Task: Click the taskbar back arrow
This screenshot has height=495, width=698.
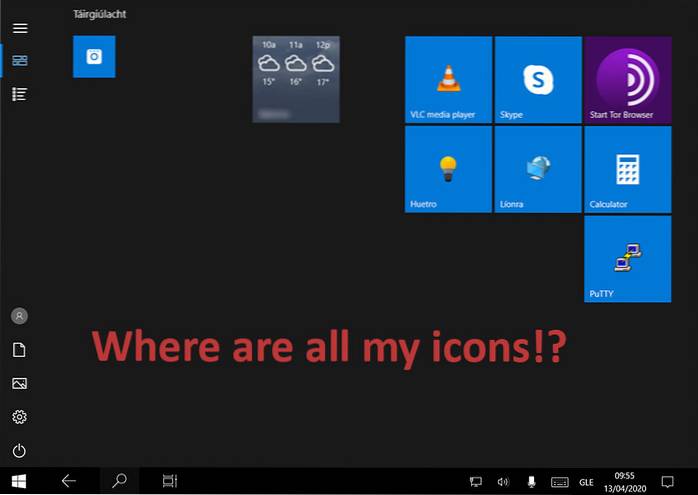Action: [x=69, y=481]
